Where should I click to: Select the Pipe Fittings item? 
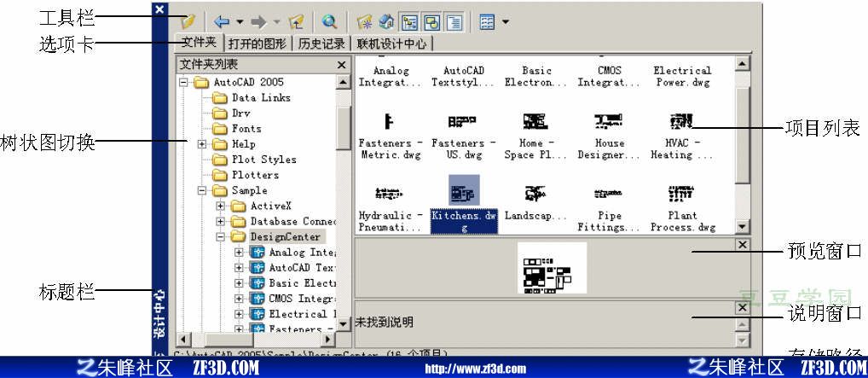coord(609,208)
